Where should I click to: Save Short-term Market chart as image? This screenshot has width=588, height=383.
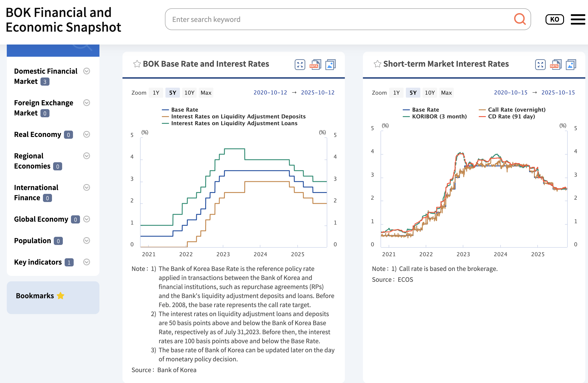[571, 65]
